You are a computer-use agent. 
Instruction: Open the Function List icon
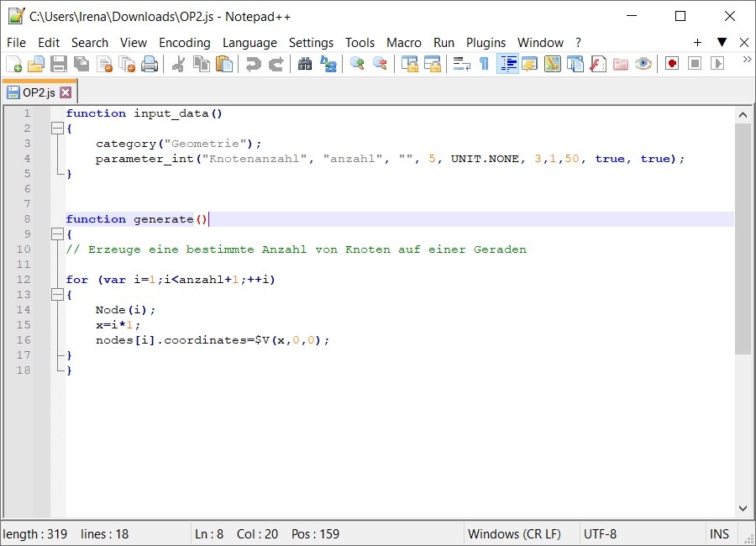[x=598, y=64]
